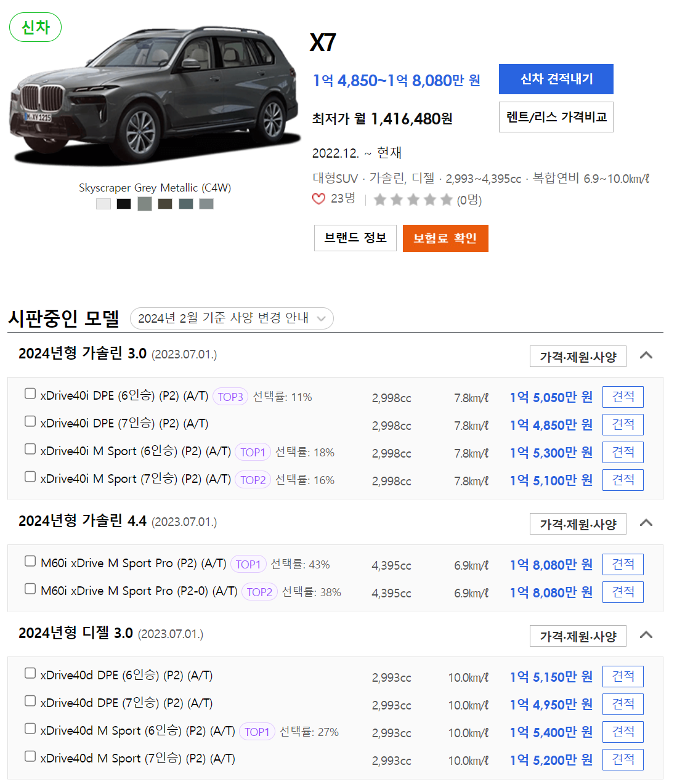Click 견적 for xDrive40i M Sport (6인승)
Viewport: 677px width, 784px height.
tap(623, 452)
